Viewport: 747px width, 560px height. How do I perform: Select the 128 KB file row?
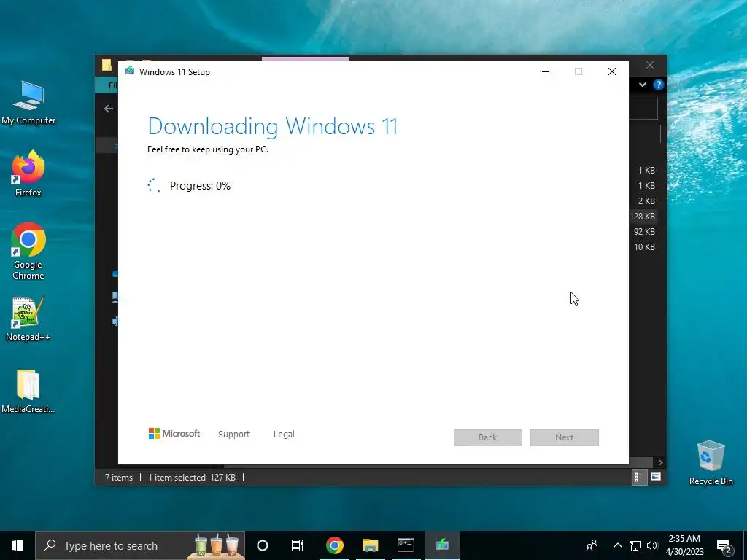[643, 216]
